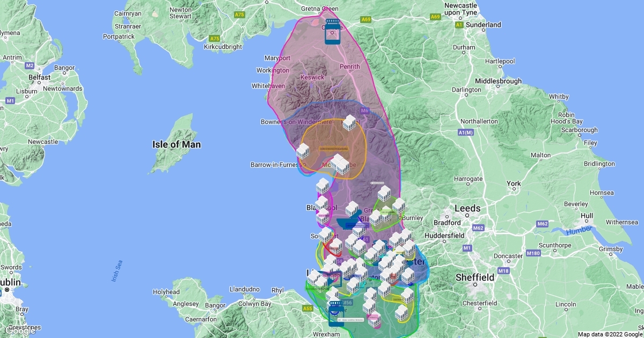
Task: Open the double building marker at Morecambe
Action: [x=340, y=164]
